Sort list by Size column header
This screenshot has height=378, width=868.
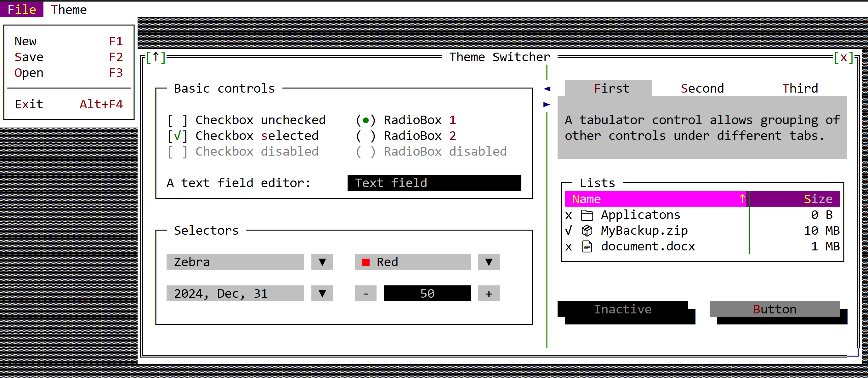[x=795, y=199]
